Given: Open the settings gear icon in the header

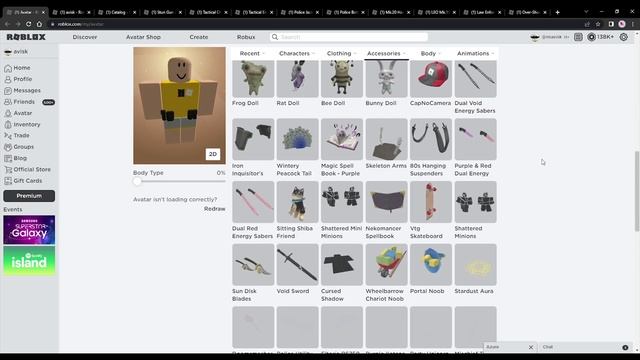Looking at the screenshot, I should tap(623, 37).
